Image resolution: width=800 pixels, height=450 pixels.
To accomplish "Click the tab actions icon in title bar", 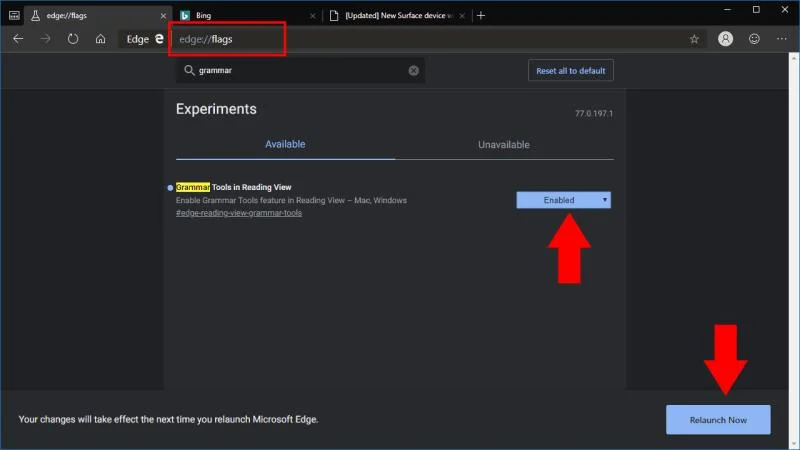I will tap(14, 16).
